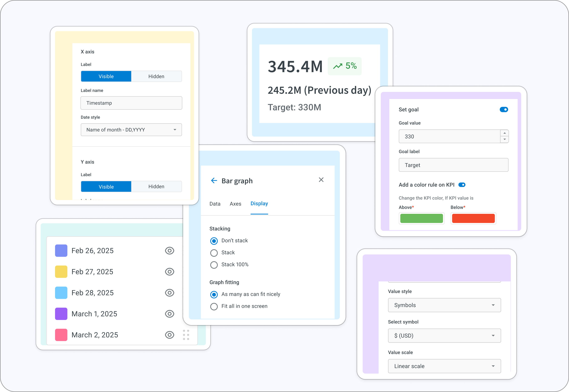The image size is (569, 392).
Task: Close the Bar graph panel
Action: [321, 180]
